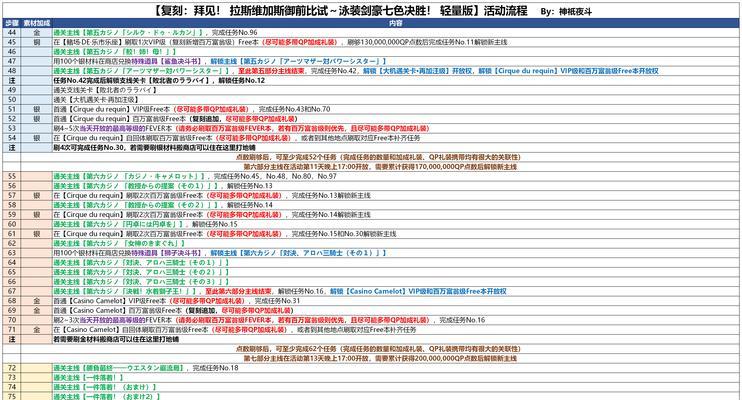This screenshot has width=742, height=400.
Task: Click row 56 text ending '解锁任务No.13'
Action: 163,186
